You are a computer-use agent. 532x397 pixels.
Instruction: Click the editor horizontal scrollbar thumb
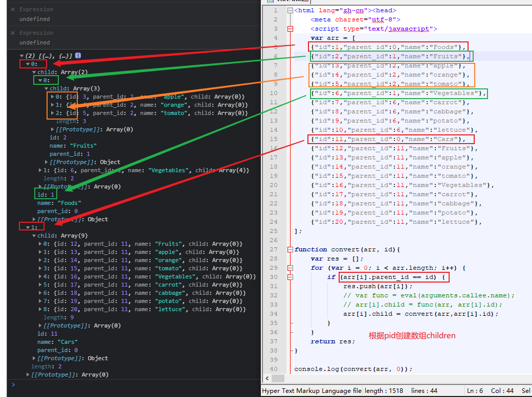pyautogui.click(x=278, y=379)
